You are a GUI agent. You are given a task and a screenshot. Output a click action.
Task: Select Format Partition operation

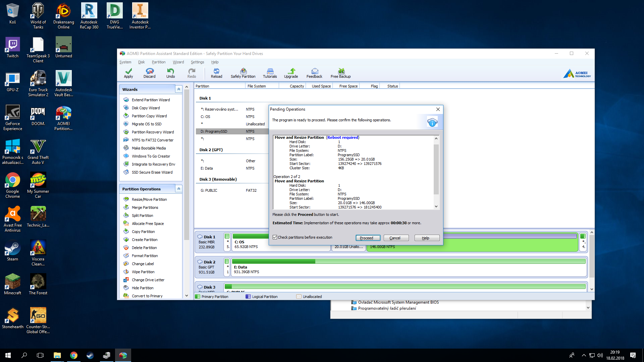145,256
